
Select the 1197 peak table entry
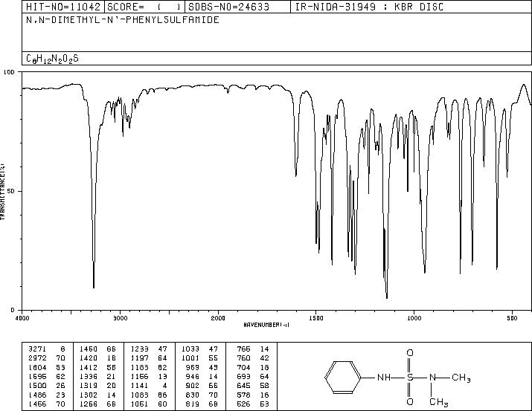149,358
